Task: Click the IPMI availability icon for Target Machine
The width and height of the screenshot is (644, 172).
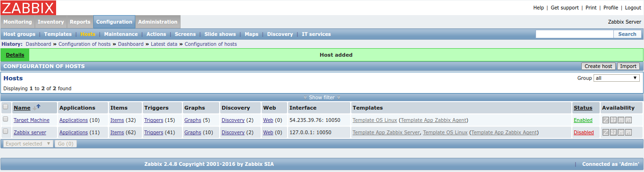Action: click(628, 120)
